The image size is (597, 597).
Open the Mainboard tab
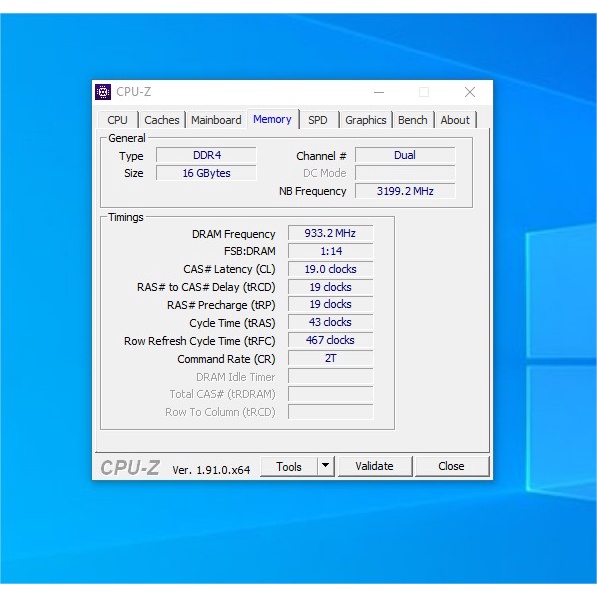point(216,120)
